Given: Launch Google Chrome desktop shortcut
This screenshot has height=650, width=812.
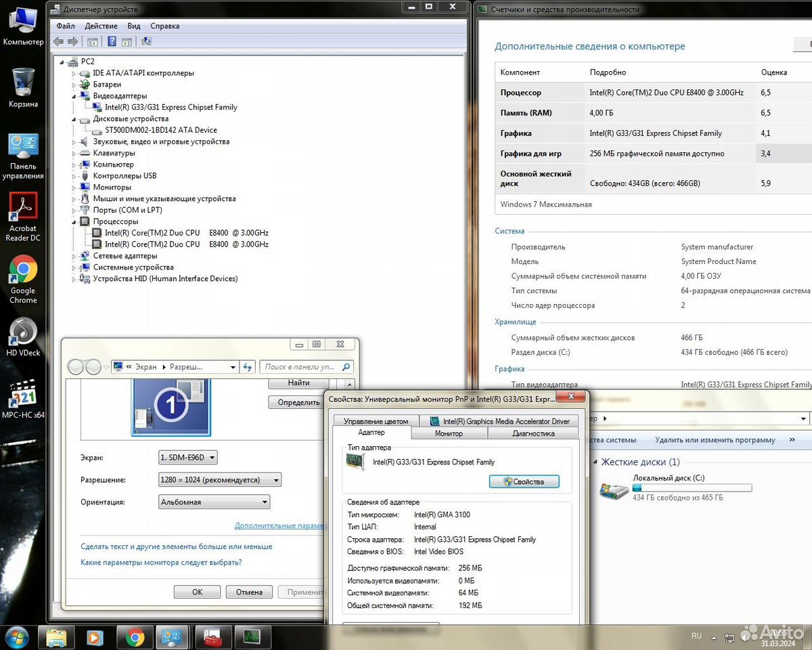Looking at the screenshot, I should tap(23, 280).
